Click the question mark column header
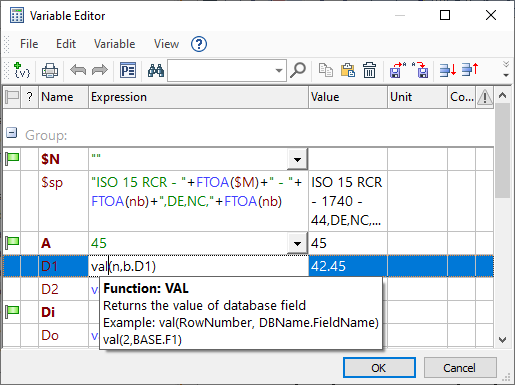Screen dimensions: 515x385 [x=30, y=97]
